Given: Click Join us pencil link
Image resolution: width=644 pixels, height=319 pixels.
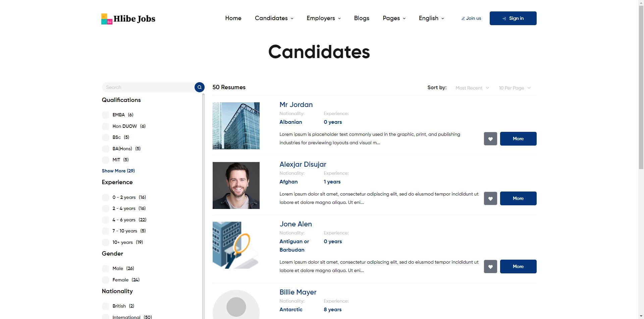Looking at the screenshot, I should click(471, 18).
